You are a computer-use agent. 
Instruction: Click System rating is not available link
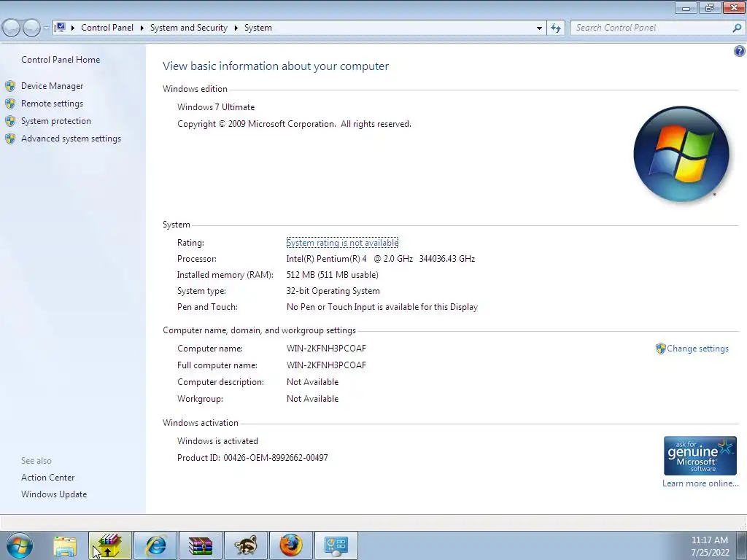[x=342, y=243]
